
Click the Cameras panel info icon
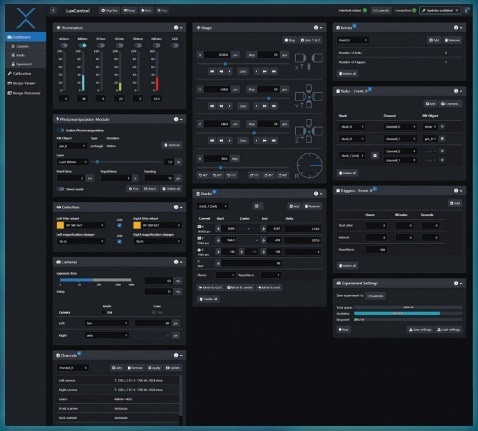tap(176, 262)
